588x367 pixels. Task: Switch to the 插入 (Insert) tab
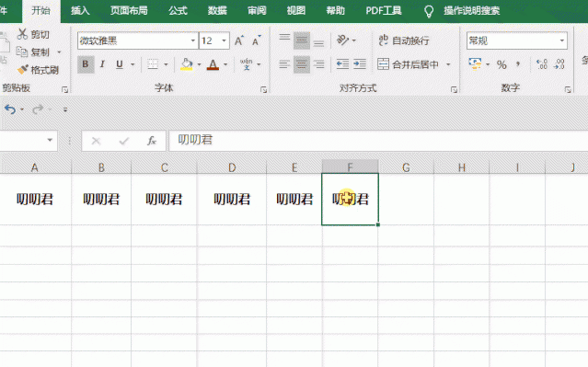[80, 11]
